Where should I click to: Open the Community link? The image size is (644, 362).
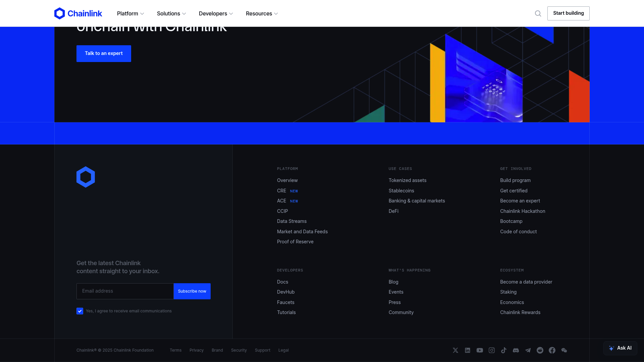click(x=401, y=312)
